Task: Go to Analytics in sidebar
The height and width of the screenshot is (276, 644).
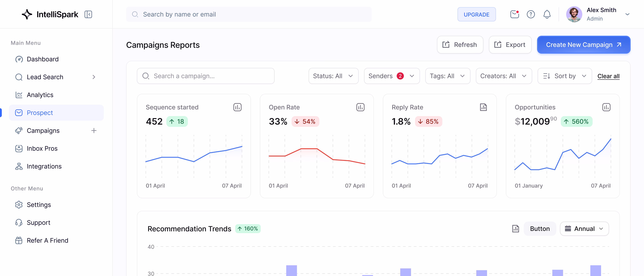Action: 40,95
